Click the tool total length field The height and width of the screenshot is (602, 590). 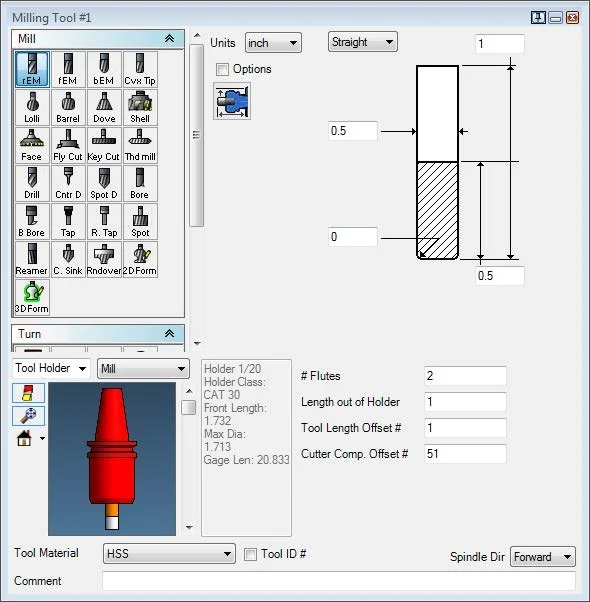point(500,44)
